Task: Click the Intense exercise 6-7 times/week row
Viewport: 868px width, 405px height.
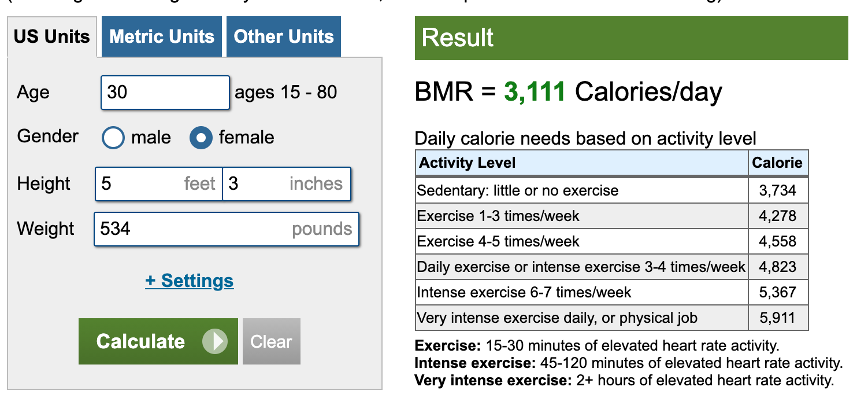Action: coord(612,292)
